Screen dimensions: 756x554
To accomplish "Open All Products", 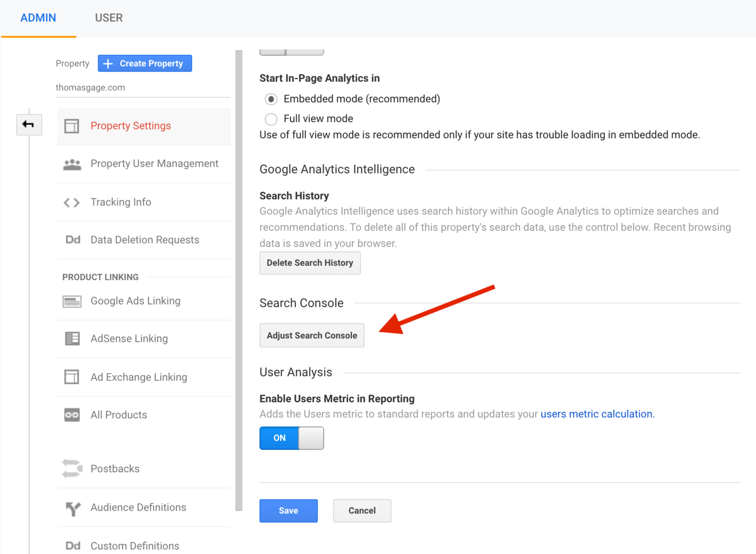I will pyautogui.click(x=144, y=415).
